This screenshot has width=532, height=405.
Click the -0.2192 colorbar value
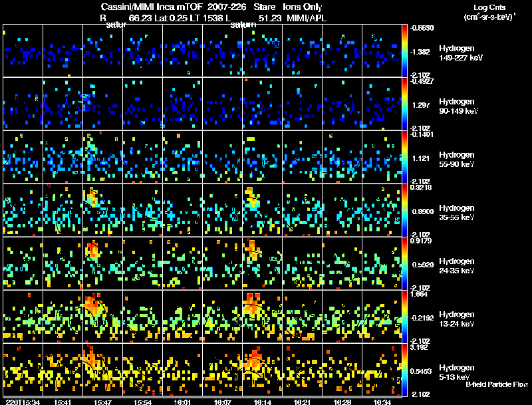422,318
